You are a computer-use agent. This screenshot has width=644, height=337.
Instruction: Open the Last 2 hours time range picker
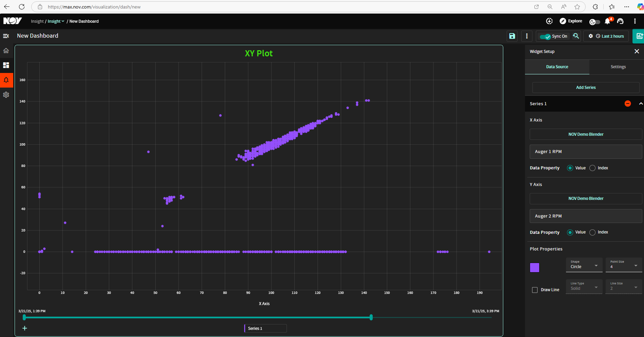(x=610, y=36)
